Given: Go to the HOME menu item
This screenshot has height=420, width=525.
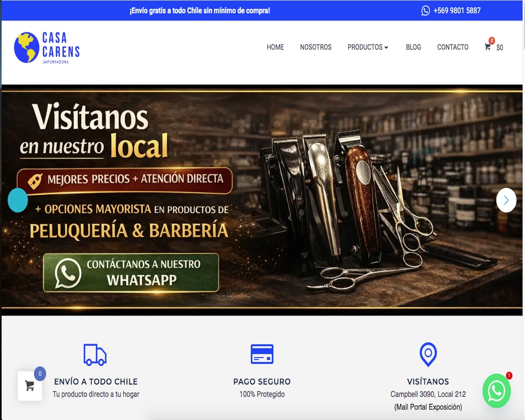Looking at the screenshot, I should (275, 47).
